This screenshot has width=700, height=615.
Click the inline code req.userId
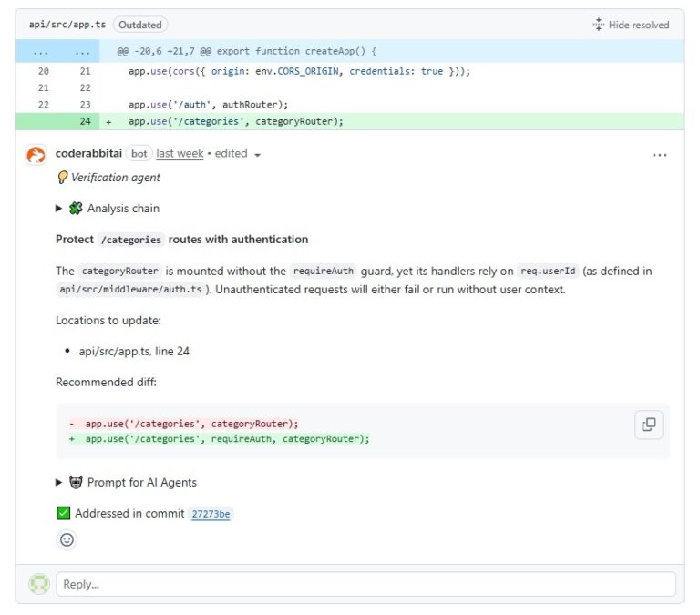point(548,271)
